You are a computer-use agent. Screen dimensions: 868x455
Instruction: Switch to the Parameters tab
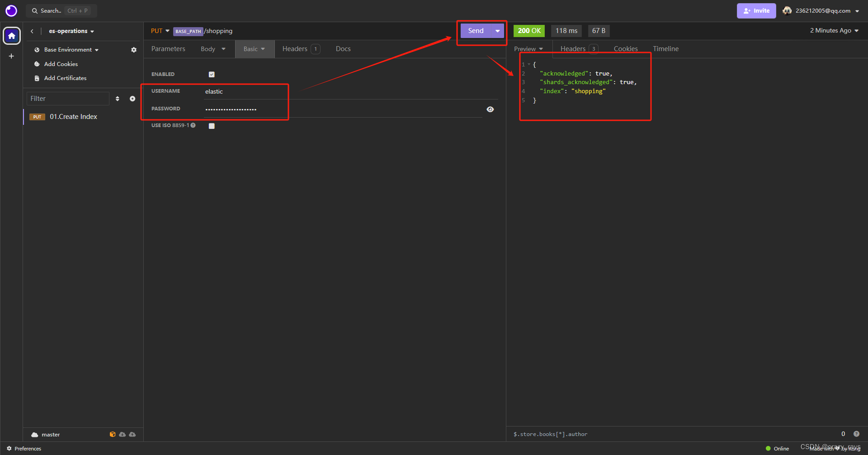(x=168, y=49)
